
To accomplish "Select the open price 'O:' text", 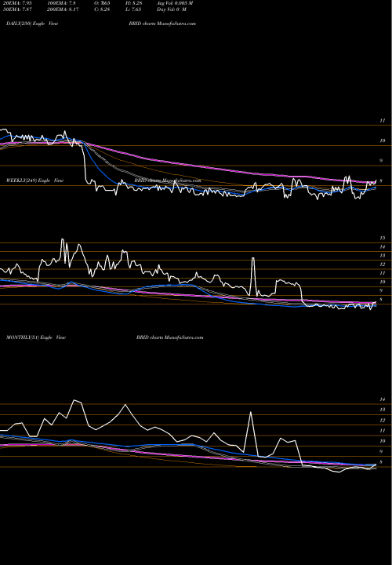I will pos(102,3).
